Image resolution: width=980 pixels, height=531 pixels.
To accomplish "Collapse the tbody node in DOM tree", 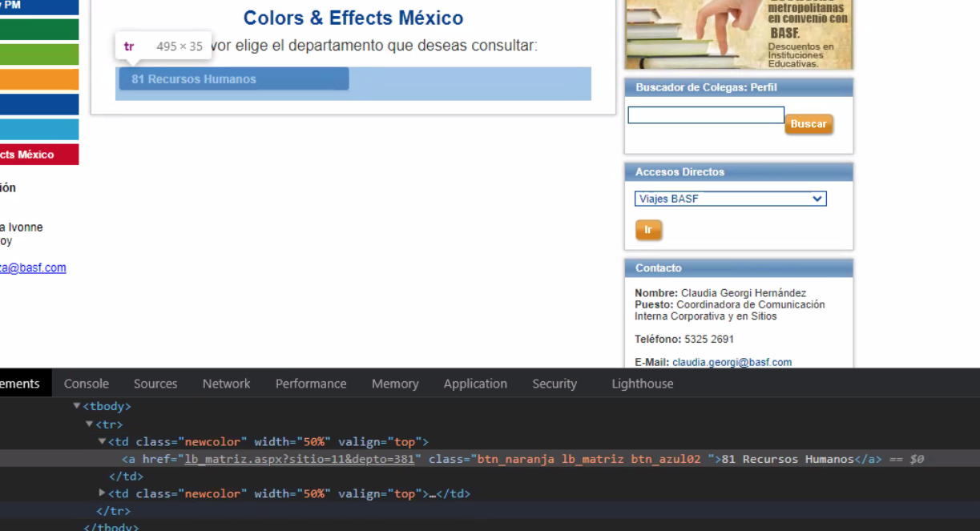I will (x=77, y=406).
